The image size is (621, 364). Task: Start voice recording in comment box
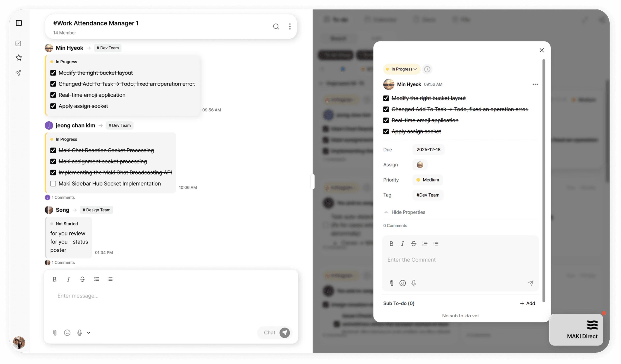point(414,283)
